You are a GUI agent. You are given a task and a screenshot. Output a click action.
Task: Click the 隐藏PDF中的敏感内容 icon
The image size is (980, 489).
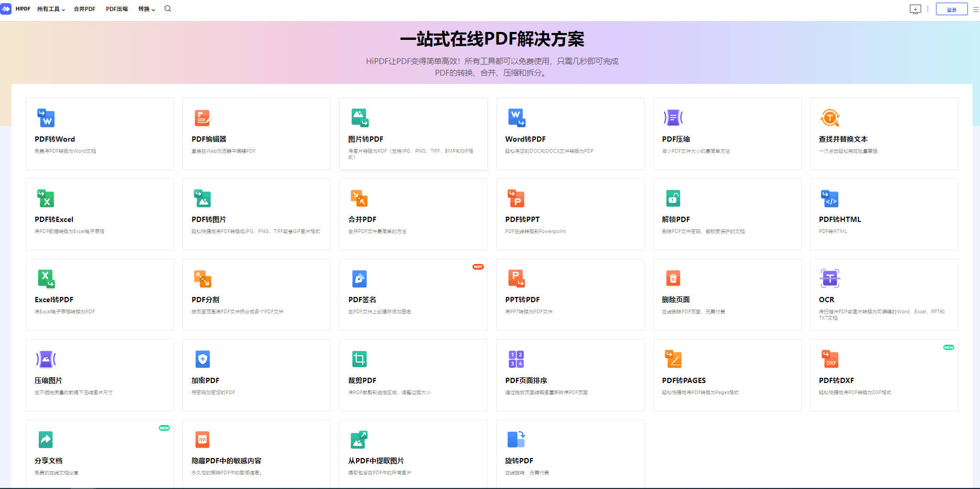(x=202, y=440)
